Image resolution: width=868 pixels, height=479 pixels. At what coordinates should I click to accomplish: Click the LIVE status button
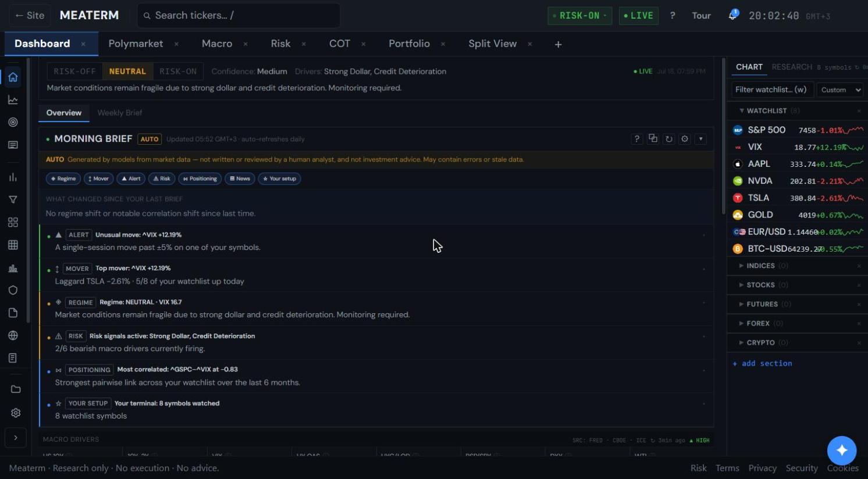point(638,16)
